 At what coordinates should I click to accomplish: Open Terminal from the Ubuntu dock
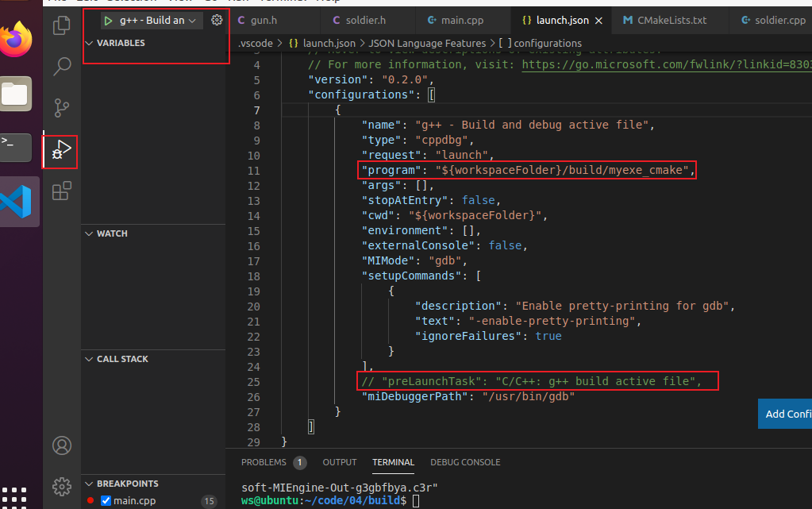coord(16,148)
